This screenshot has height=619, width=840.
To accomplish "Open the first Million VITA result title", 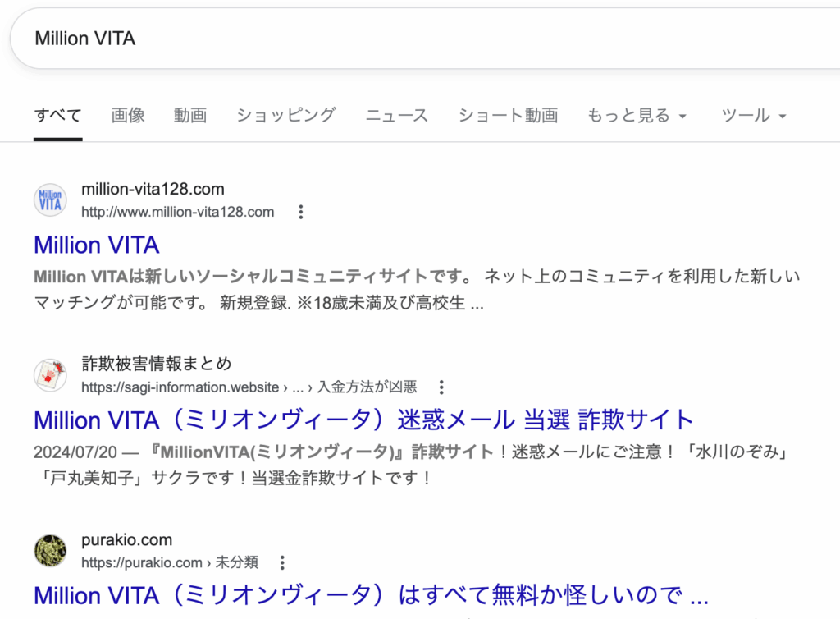I will click(x=97, y=245).
